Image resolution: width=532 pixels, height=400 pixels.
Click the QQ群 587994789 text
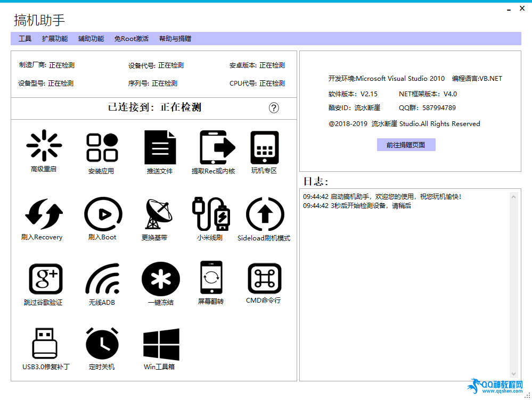(427, 108)
